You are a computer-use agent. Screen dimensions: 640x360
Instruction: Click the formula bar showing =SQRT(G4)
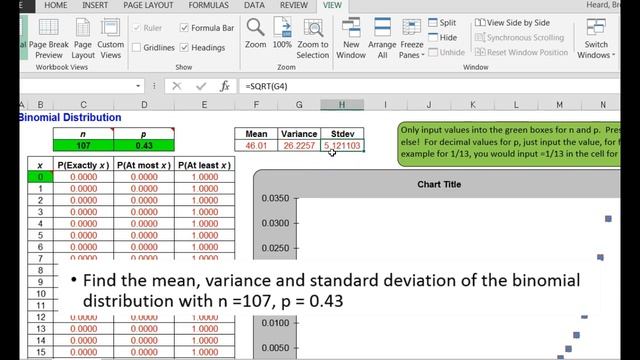429,86
